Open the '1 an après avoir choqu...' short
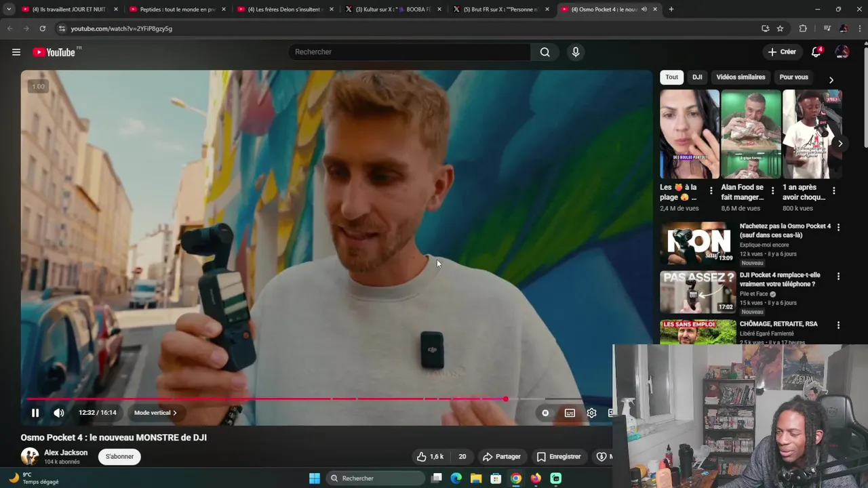Image resolution: width=868 pixels, height=488 pixels. tap(812, 134)
